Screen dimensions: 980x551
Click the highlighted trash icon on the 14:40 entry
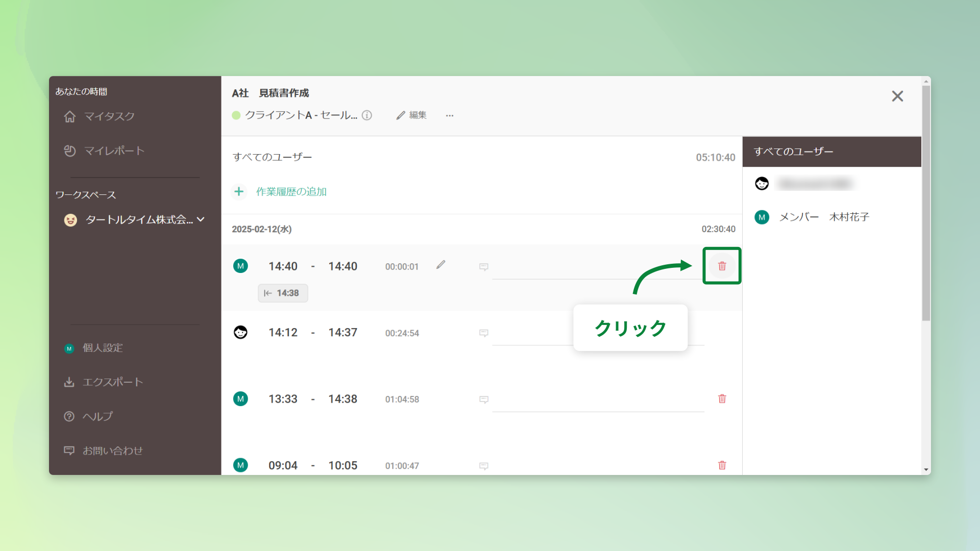(x=722, y=266)
